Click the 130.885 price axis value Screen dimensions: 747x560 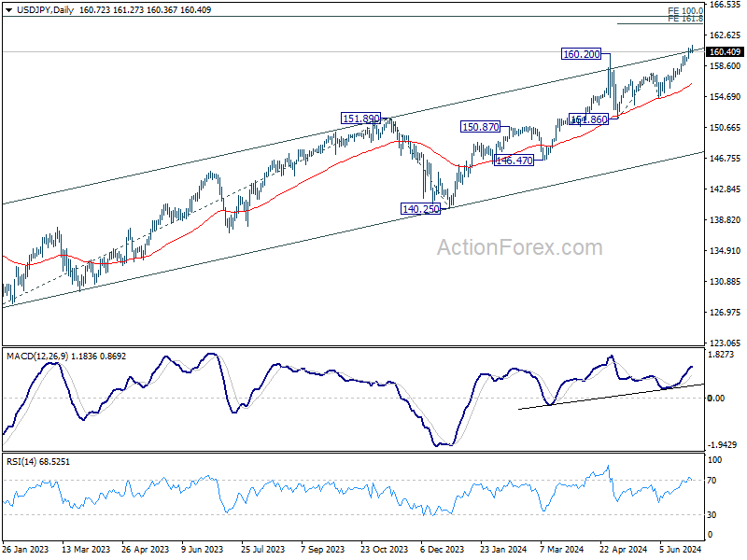pyautogui.click(x=725, y=282)
